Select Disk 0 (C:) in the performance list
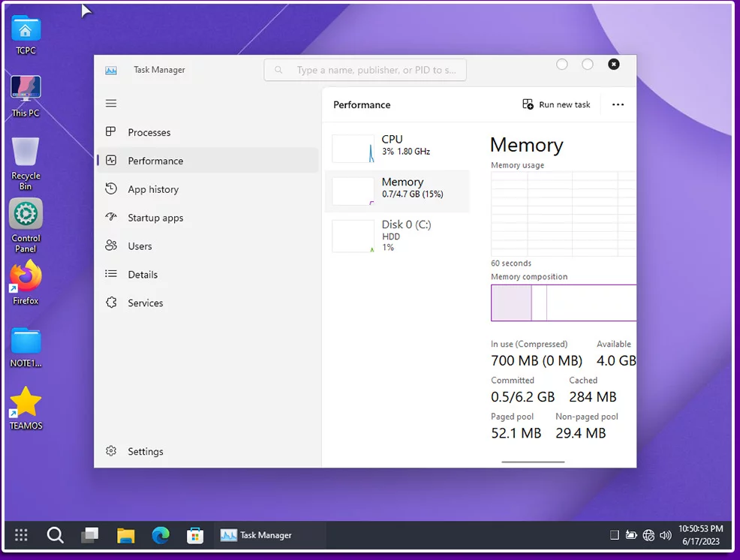The image size is (740, 560). [x=397, y=235]
